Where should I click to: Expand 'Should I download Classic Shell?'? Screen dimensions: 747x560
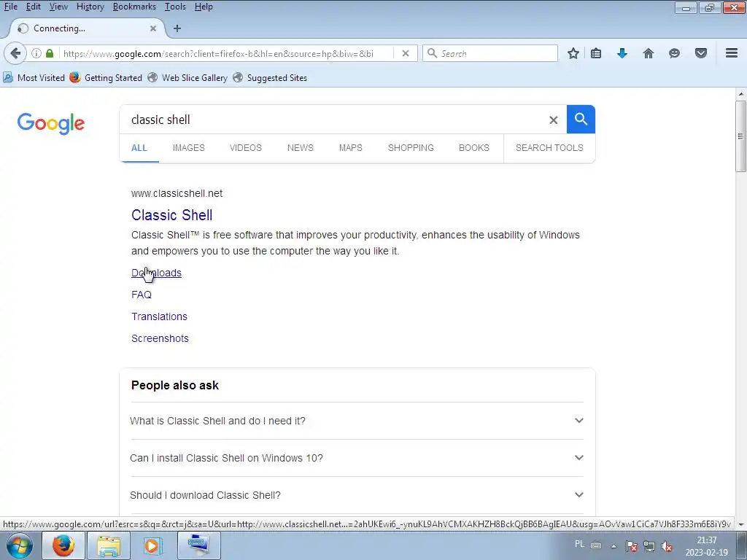coord(357,495)
